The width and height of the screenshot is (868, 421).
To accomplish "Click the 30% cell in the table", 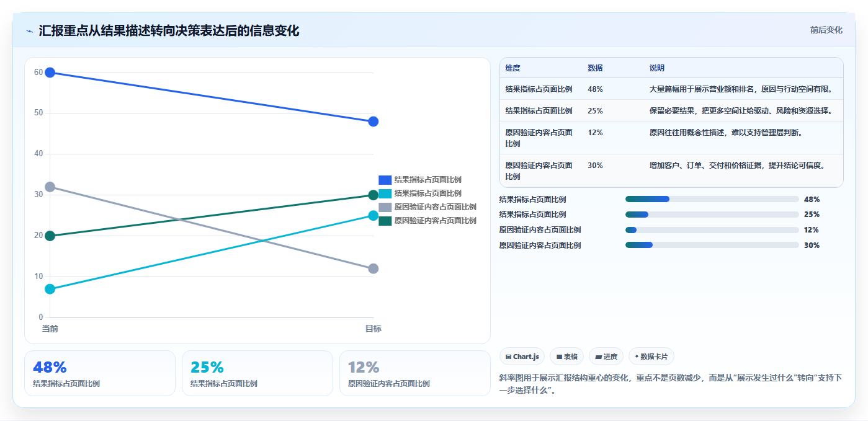I will (x=595, y=166).
